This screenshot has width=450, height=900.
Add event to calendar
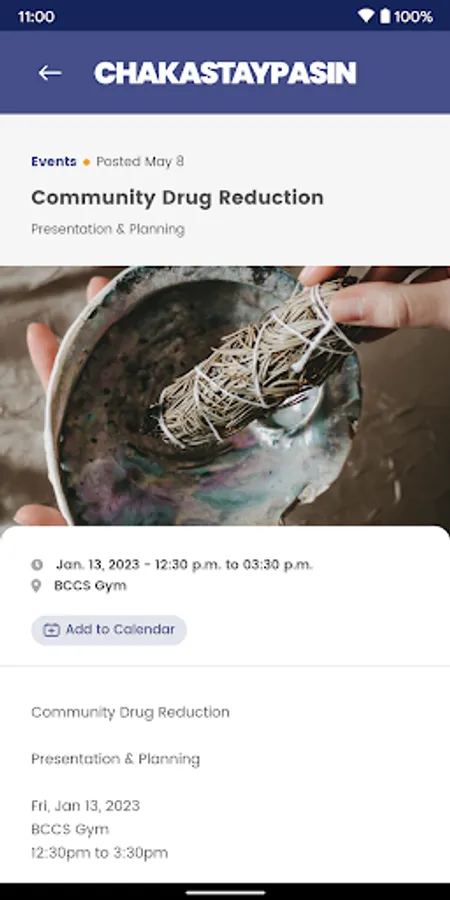click(x=109, y=630)
